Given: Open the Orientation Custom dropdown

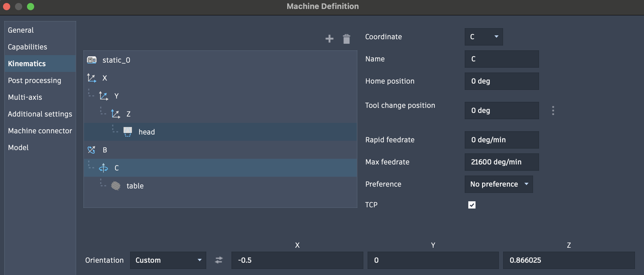Looking at the screenshot, I should [168, 260].
